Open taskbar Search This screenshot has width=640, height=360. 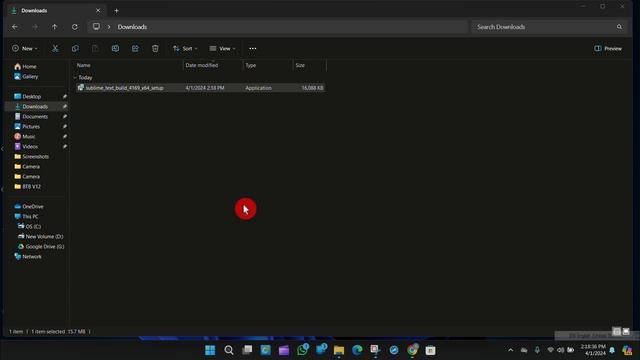[x=229, y=350]
